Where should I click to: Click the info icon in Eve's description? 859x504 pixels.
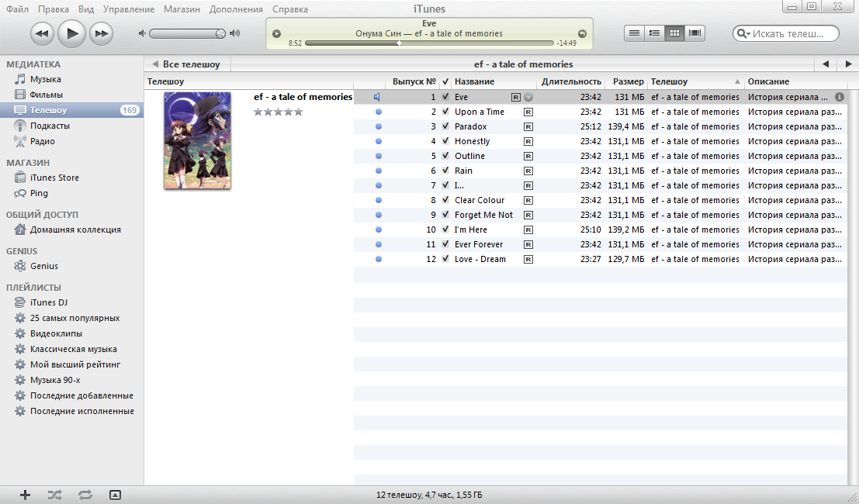[x=840, y=97]
